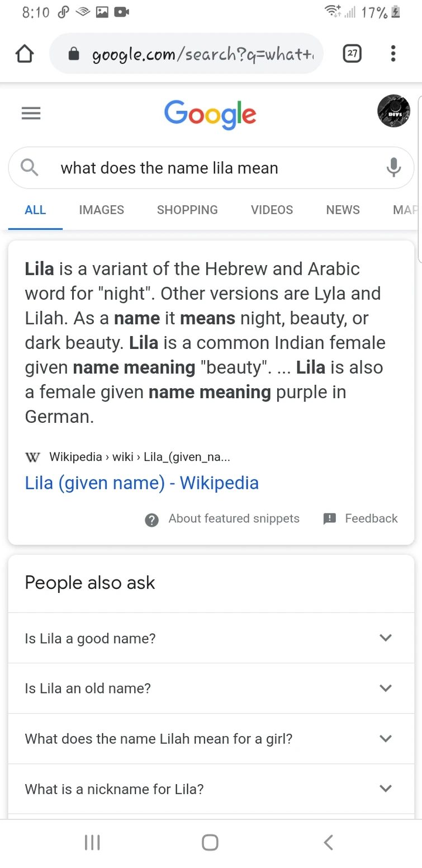Open the Google hamburger menu
The image size is (422, 868).
tap(31, 113)
